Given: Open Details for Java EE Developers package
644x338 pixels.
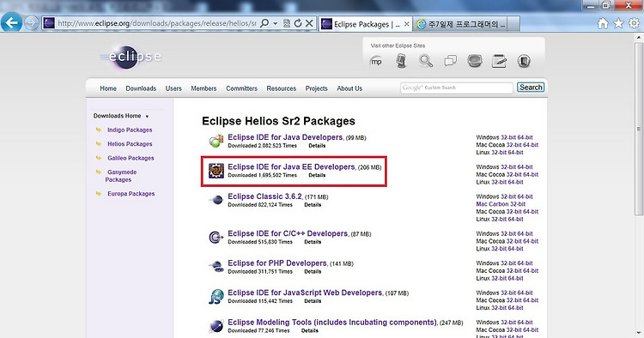Looking at the screenshot, I should pos(317,175).
